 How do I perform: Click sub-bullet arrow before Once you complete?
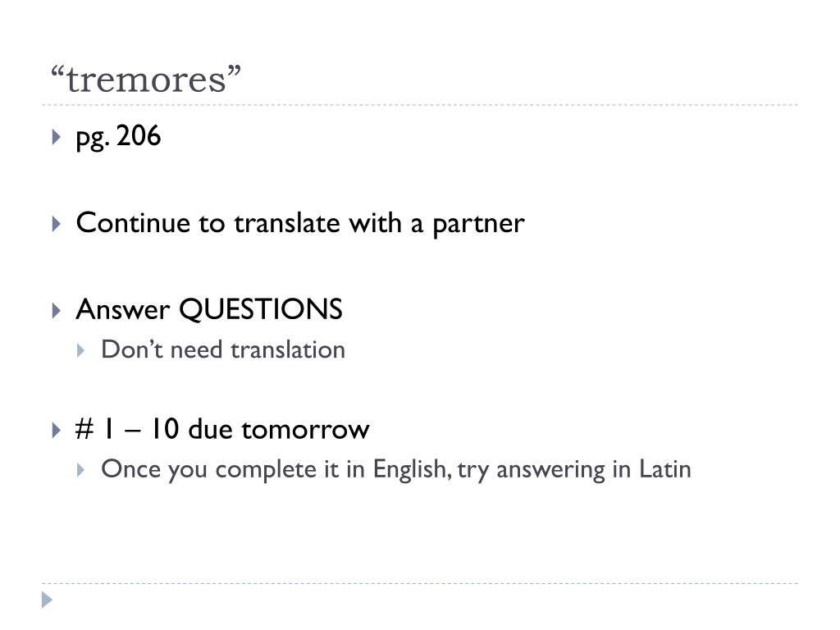81,470
